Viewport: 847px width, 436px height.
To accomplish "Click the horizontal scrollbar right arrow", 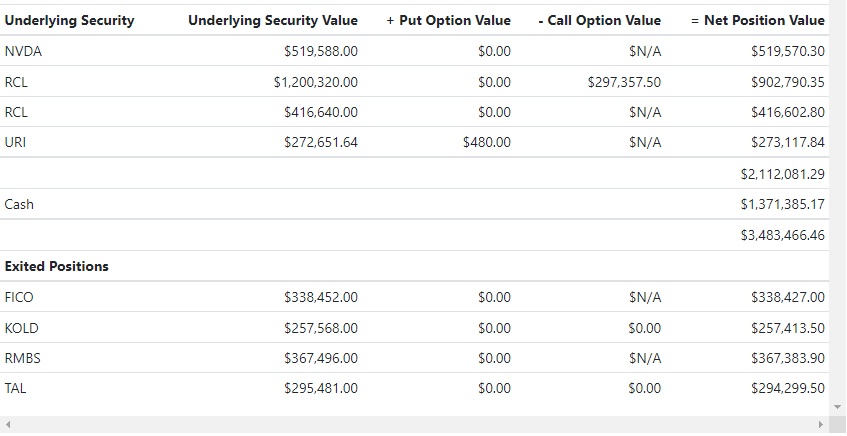I will [821, 425].
